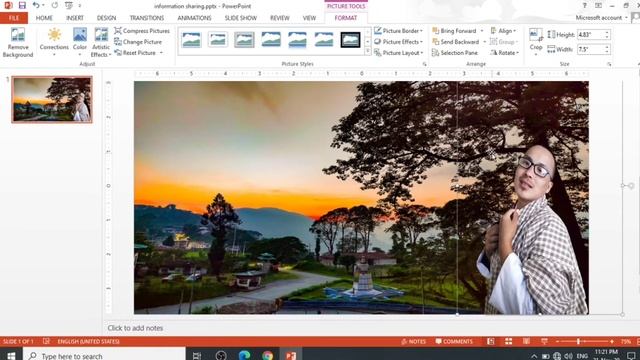640x360 pixels.
Task: Click the Redo icon in Quick Access
Action: coord(55,5)
